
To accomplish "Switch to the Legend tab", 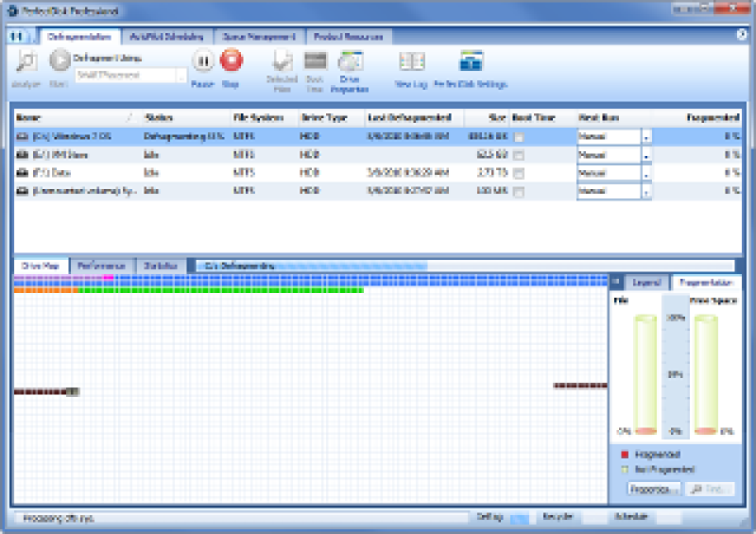I will [x=646, y=283].
